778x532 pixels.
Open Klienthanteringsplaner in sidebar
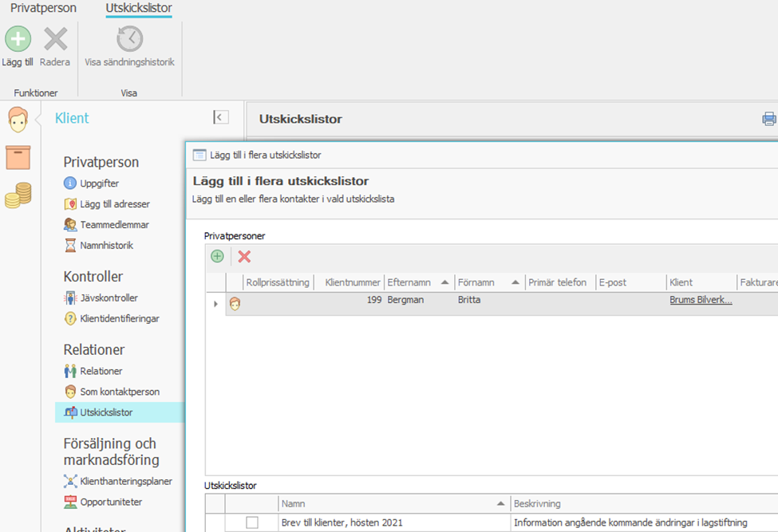pyautogui.click(x=125, y=481)
